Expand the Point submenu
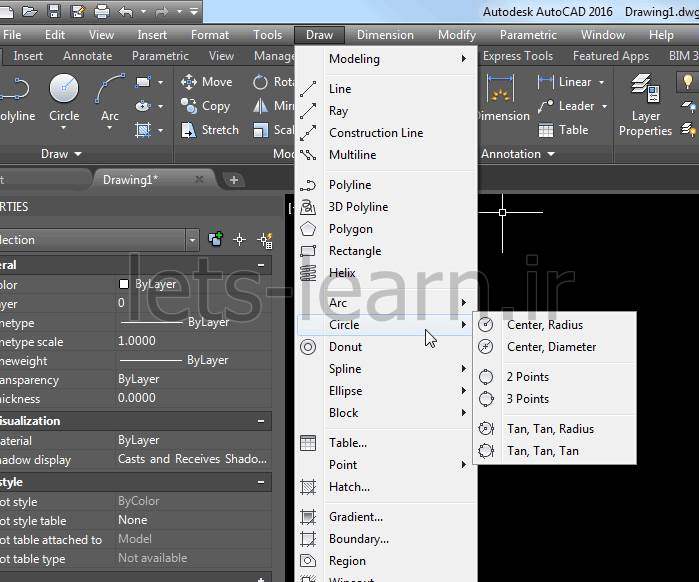 386,465
